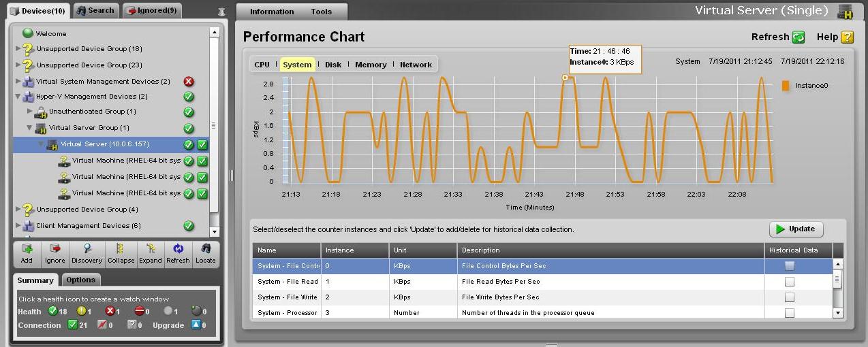Screen dimensions: 868x347
Task: Open the Tools tab
Action: pyautogui.click(x=322, y=12)
